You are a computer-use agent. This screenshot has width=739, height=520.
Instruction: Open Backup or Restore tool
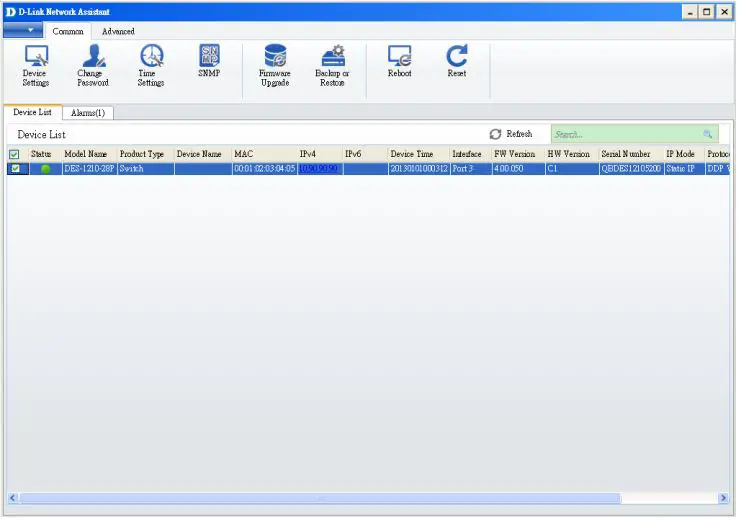332,66
